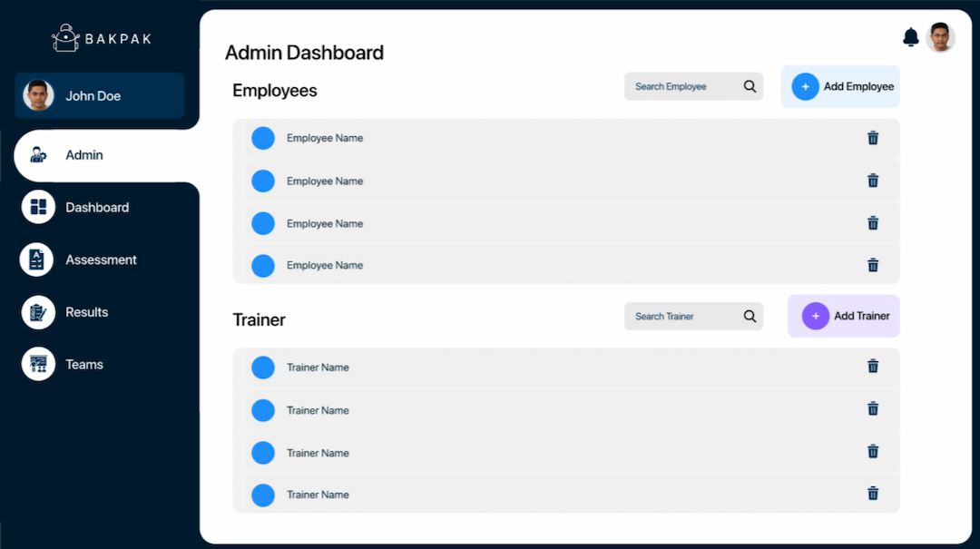Click the magnifier icon in Search Employee
This screenshot has height=549, width=980.
[x=750, y=86]
